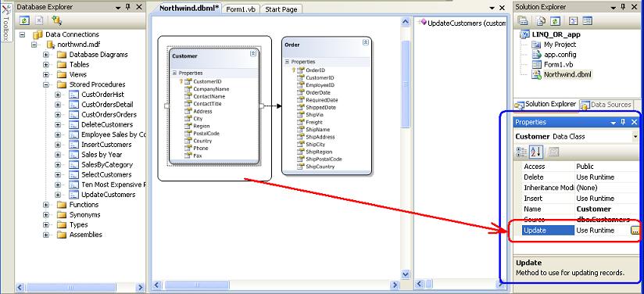The width and height of the screenshot is (644, 294).
Task: Collapse the Order class shape chevron
Action: [366, 42]
